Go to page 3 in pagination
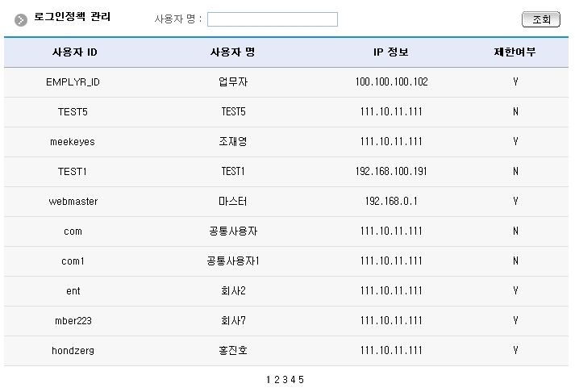Image resolution: width=575 pixels, height=392 pixels. pyautogui.click(x=285, y=380)
